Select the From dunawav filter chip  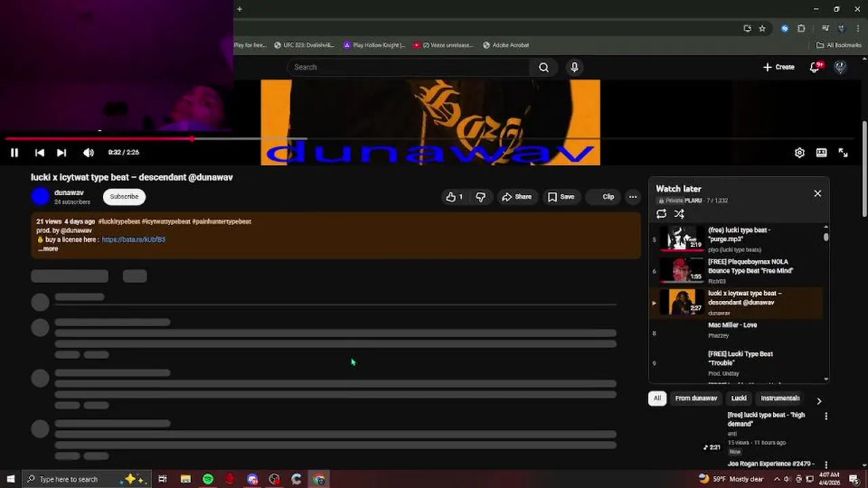(696, 399)
